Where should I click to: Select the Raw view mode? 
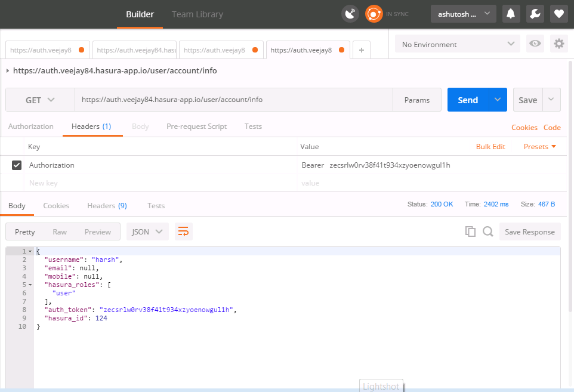click(x=60, y=232)
